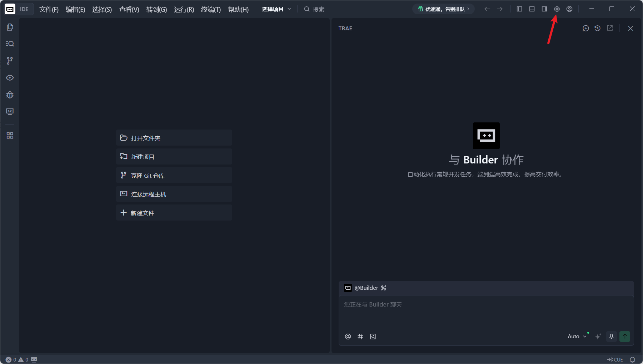Screen dimensions: 643x364
Task: Open the 终端(T) menu
Action: [x=211, y=9]
